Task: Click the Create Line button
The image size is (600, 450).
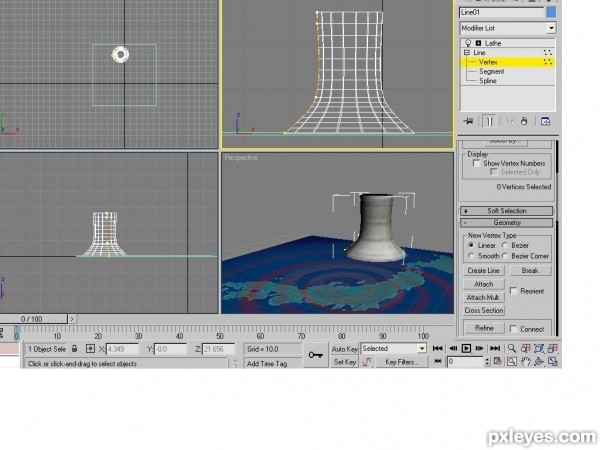Action: [x=484, y=271]
